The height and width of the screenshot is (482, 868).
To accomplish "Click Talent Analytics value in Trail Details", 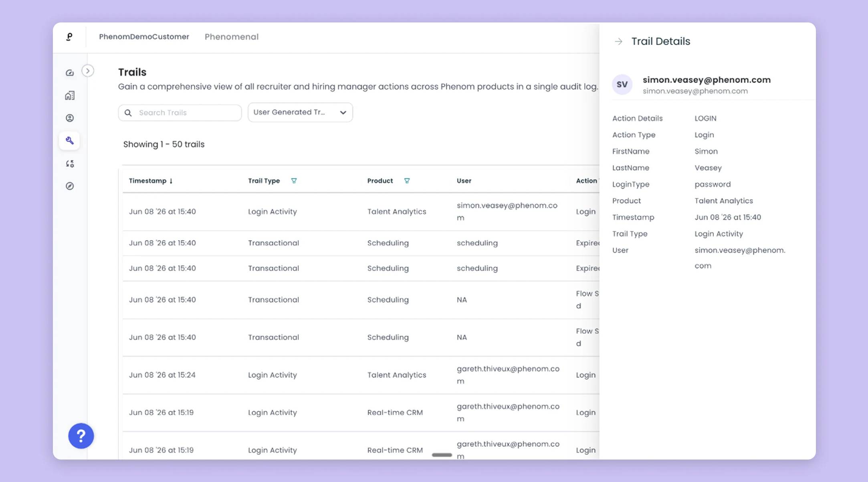I will pos(724,201).
